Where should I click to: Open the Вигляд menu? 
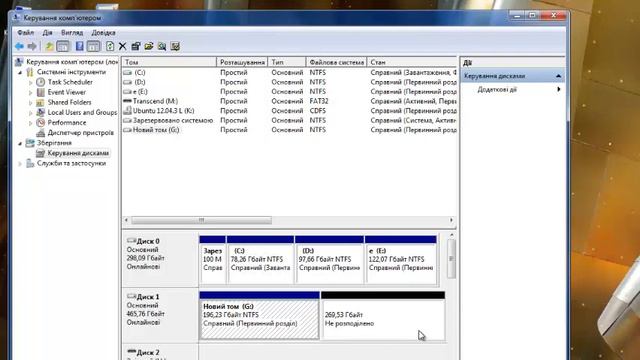coord(72,33)
